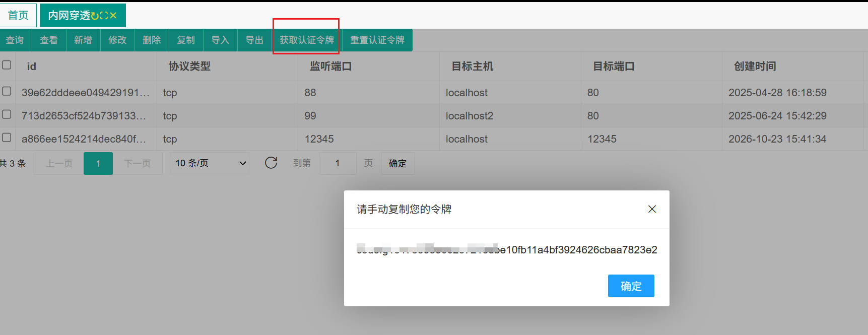Click the jump-to-page input field
The width and height of the screenshot is (868, 335).
(338, 163)
